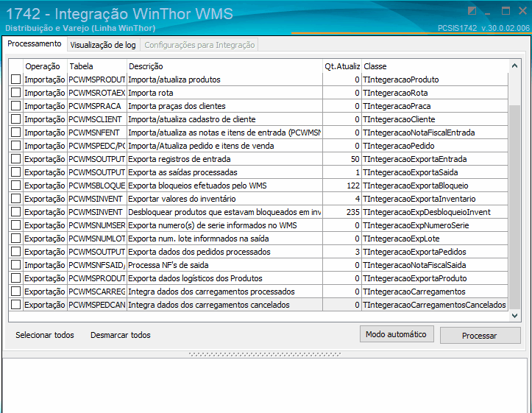The height and width of the screenshot is (413, 532).
Task: Open the Processamento tab
Action: tap(35, 43)
